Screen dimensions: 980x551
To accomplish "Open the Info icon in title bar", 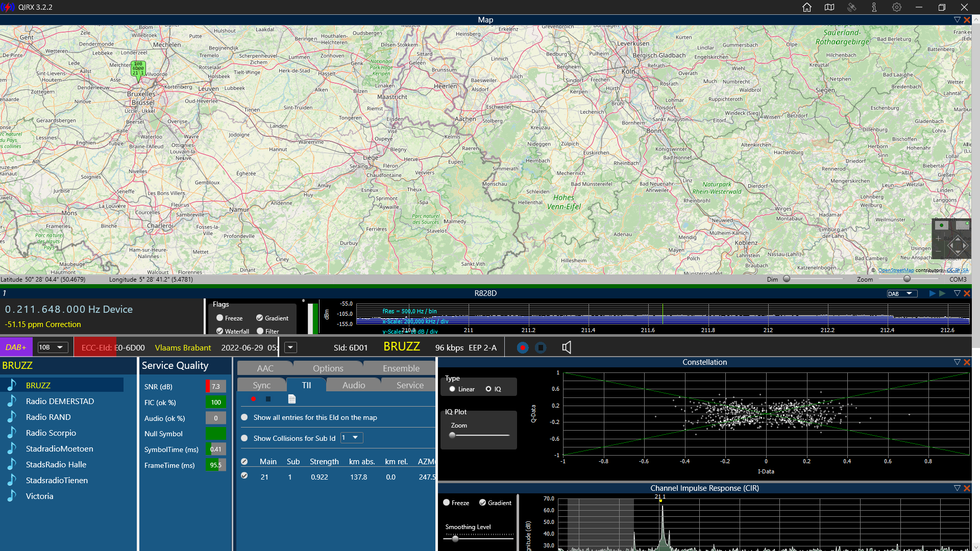I will pos(874,7).
